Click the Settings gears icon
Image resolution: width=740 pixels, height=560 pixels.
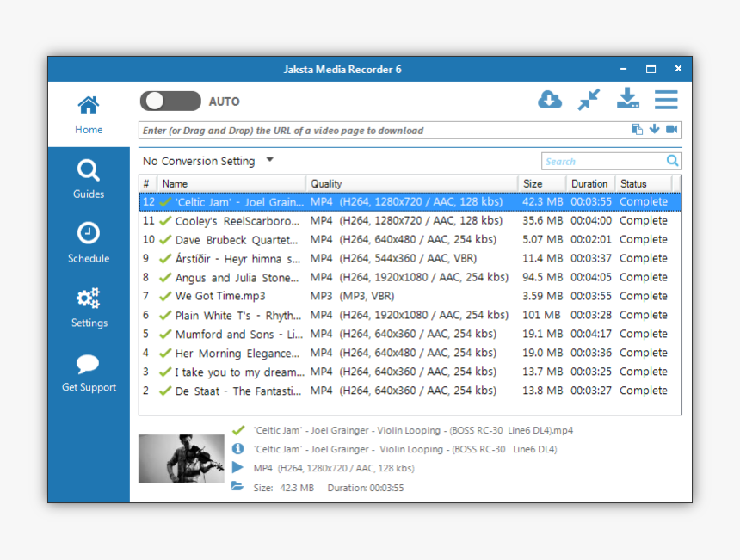89,298
